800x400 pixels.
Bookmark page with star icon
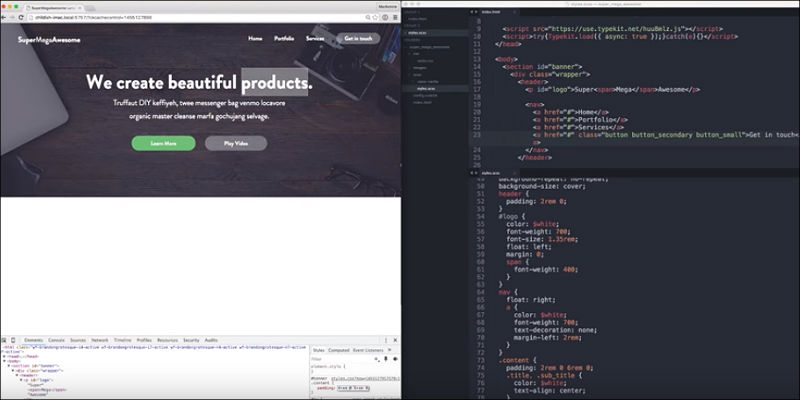coord(376,17)
